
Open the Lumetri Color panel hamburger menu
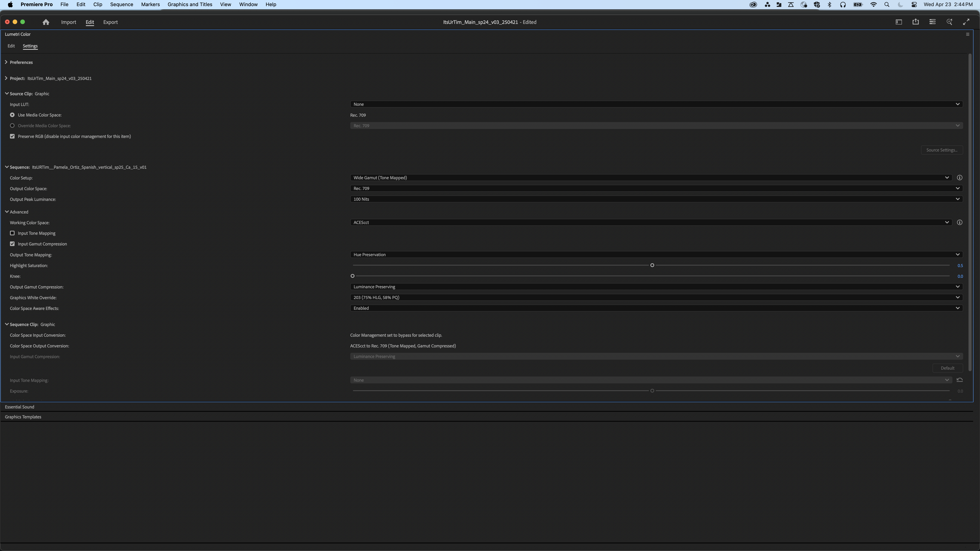click(967, 34)
